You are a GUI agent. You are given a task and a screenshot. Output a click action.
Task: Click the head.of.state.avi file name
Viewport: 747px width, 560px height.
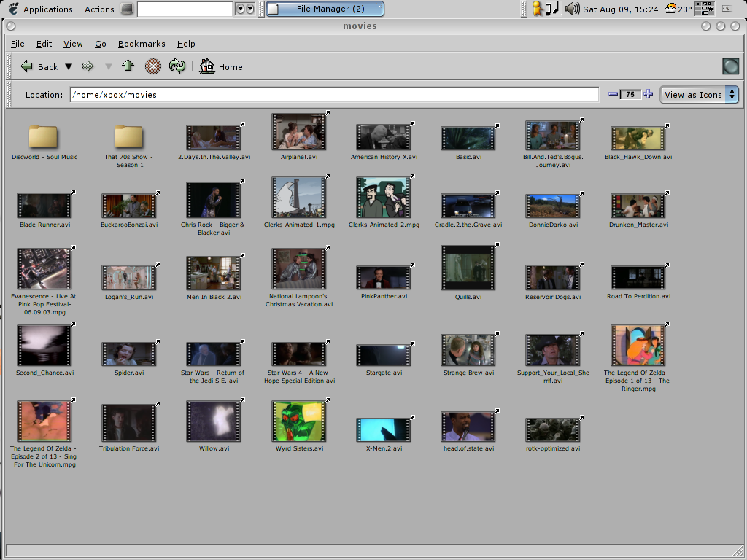pos(469,448)
